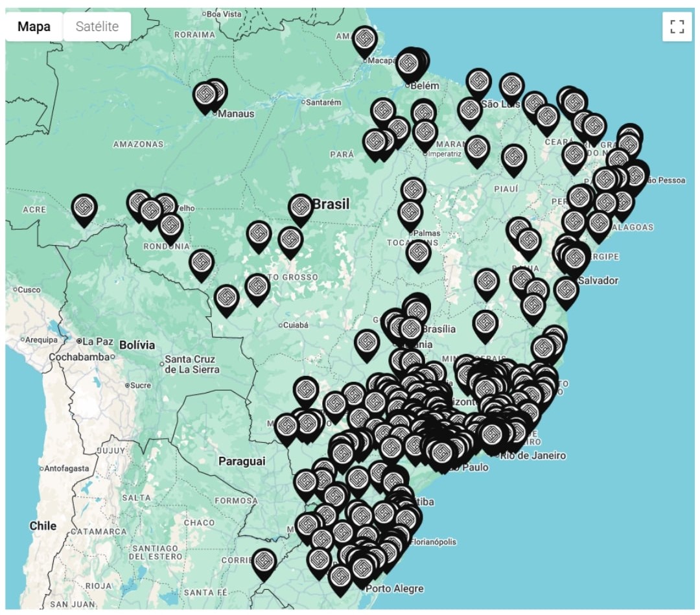Open the marker in Piauí state

[513, 158]
